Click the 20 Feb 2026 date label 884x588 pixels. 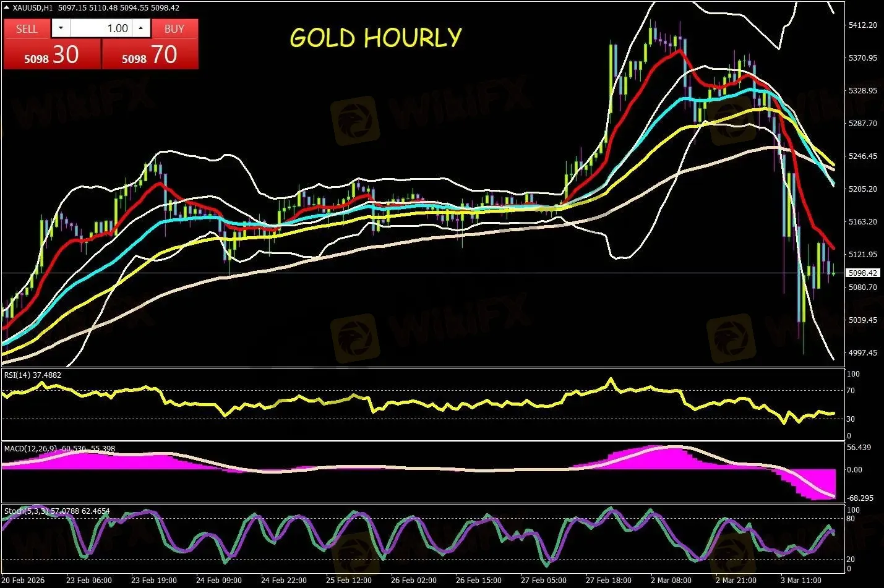pos(25,581)
